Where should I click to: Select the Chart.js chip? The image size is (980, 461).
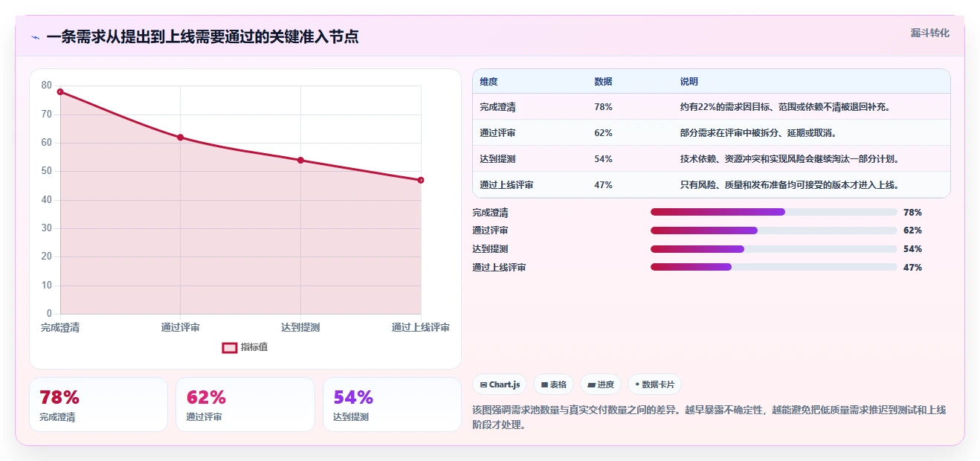click(500, 384)
